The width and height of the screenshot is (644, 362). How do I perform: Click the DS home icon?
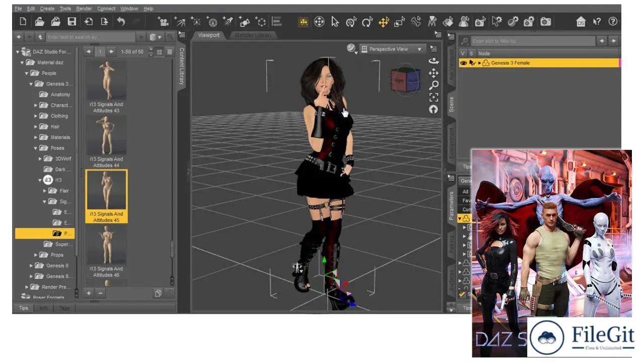(581, 22)
